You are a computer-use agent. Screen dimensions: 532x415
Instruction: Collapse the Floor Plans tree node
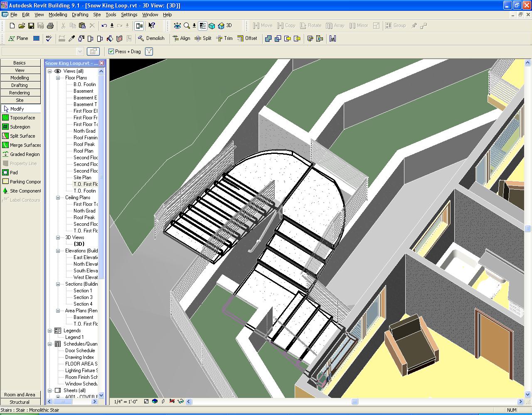click(58, 78)
